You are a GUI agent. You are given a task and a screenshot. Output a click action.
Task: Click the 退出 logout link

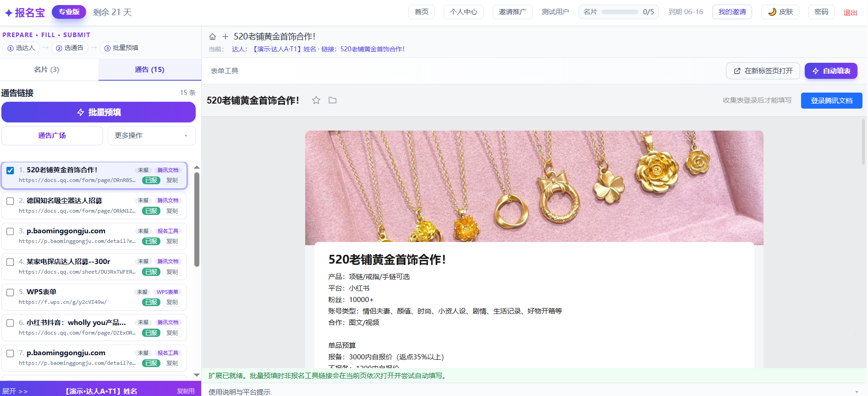850,12
